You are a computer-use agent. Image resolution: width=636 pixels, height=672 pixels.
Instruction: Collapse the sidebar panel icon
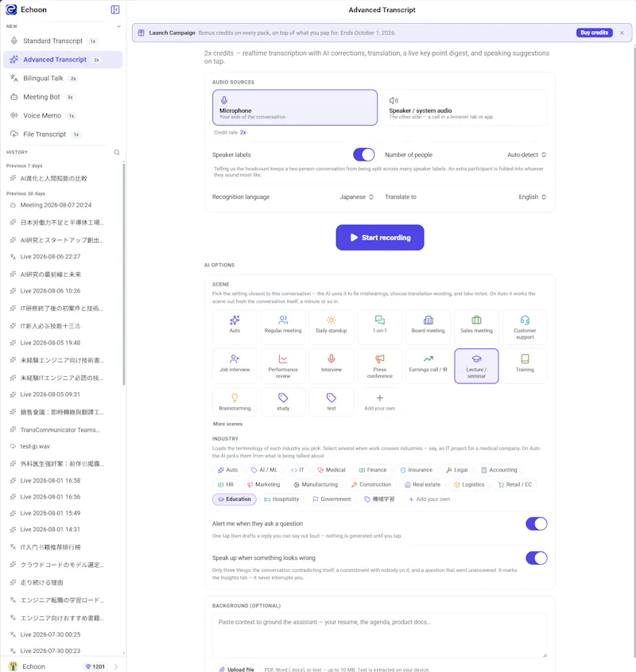(x=114, y=10)
